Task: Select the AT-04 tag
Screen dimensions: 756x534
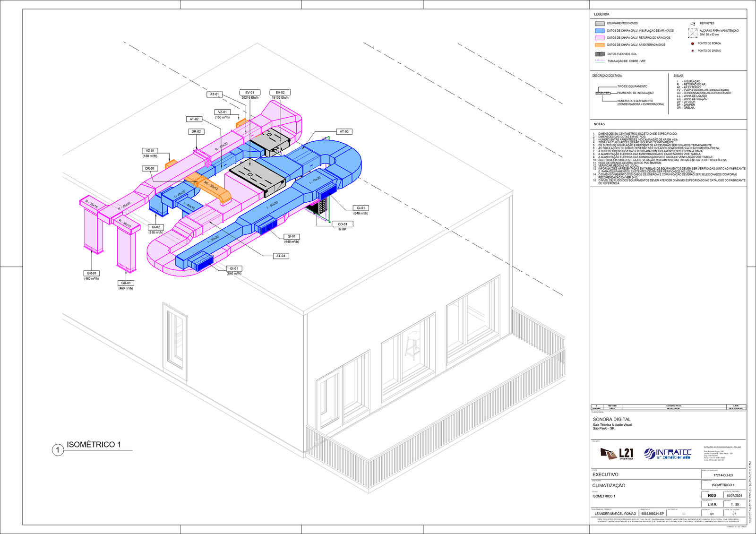Action: [x=281, y=256]
